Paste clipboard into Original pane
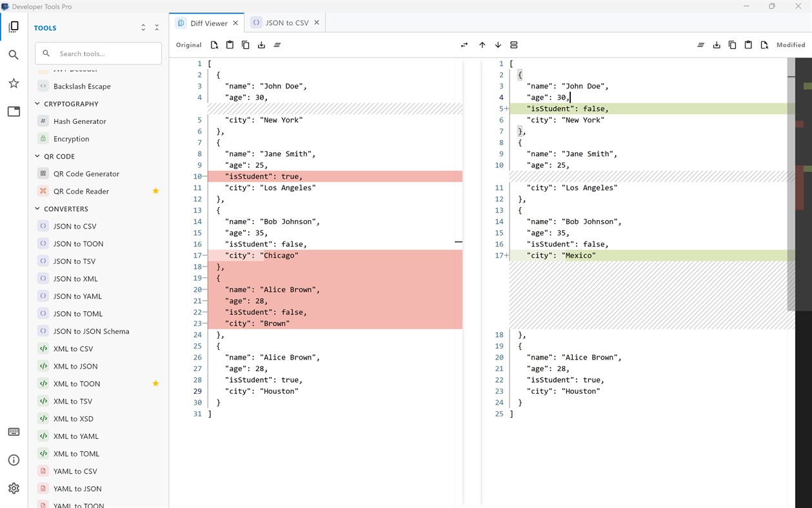This screenshot has height=508, width=812. pyautogui.click(x=230, y=45)
